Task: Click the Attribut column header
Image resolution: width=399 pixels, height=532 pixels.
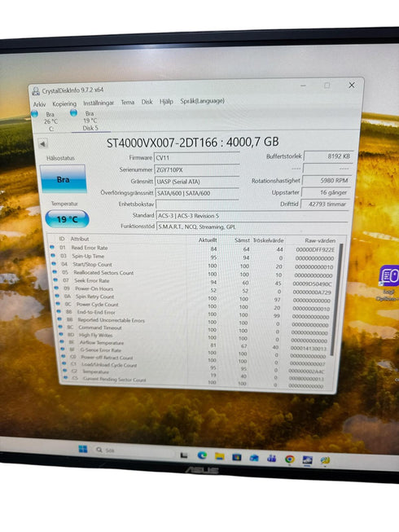Action: [80, 239]
